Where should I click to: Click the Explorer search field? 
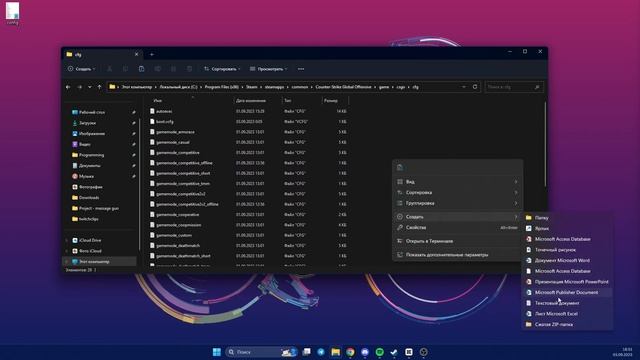(513, 87)
